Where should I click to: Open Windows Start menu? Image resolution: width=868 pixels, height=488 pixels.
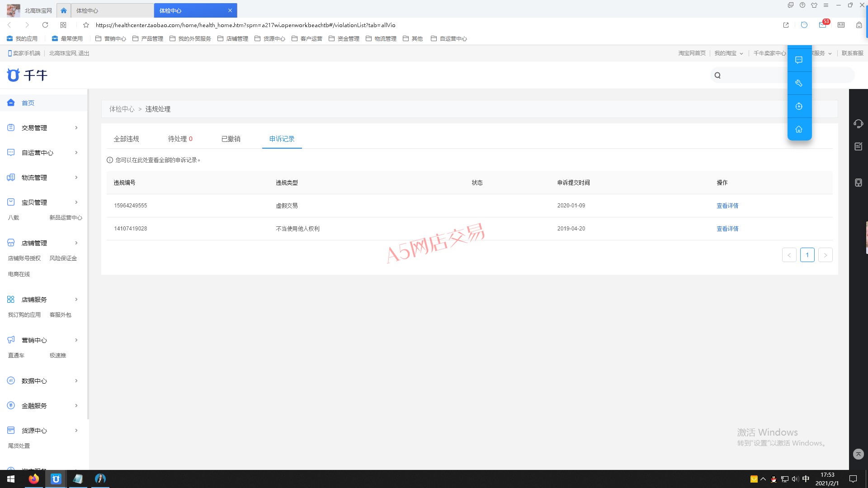tap(11, 479)
